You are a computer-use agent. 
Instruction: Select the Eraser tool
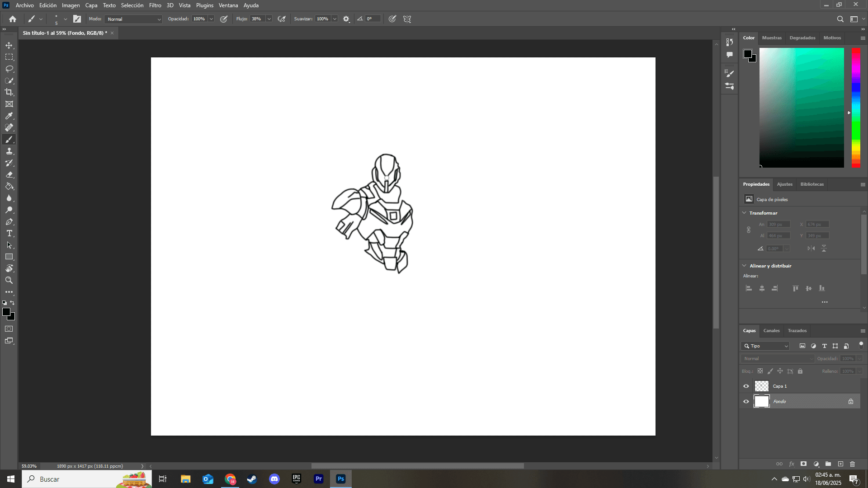[9, 174]
